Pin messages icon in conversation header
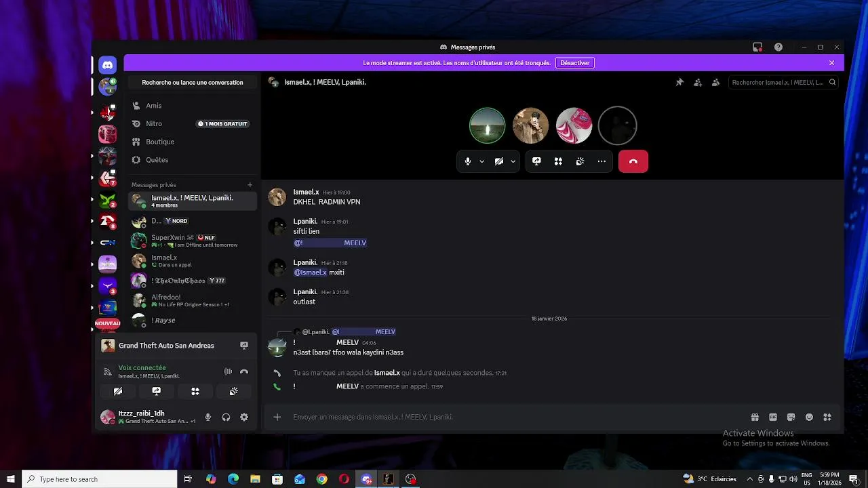 [x=679, y=83]
